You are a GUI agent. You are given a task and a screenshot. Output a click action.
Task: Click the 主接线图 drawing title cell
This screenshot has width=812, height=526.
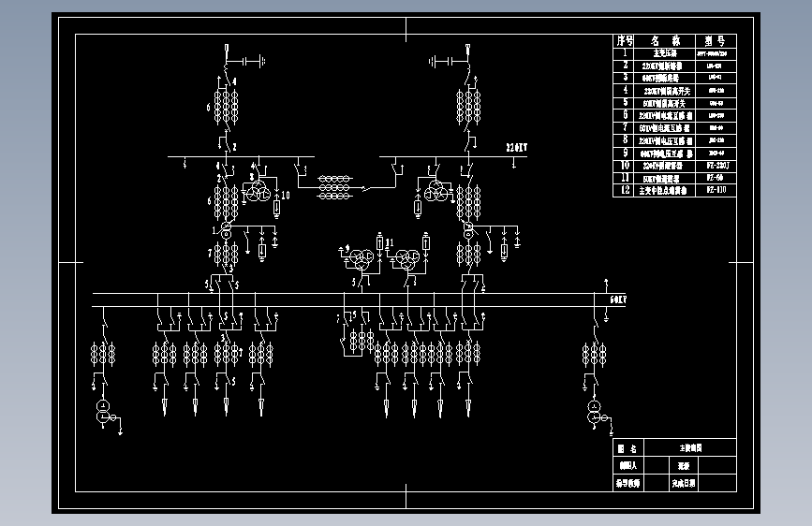pyautogui.click(x=690, y=447)
